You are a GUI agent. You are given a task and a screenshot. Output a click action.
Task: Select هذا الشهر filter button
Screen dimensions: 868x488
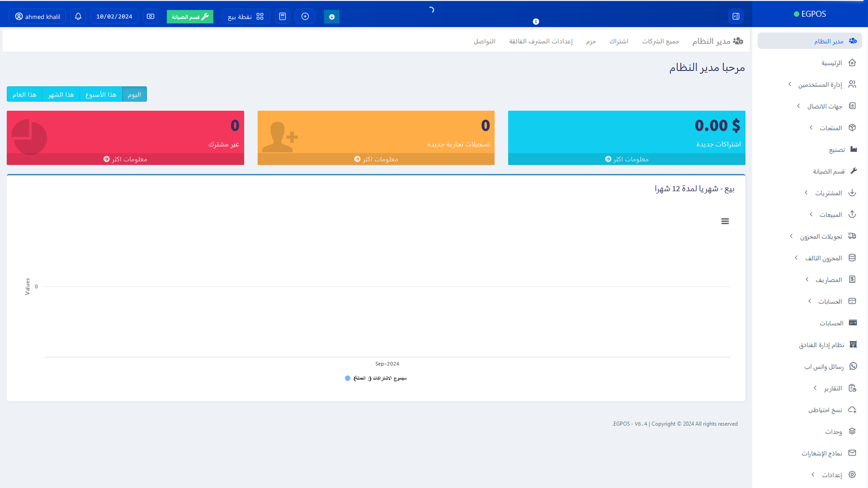[x=61, y=94]
